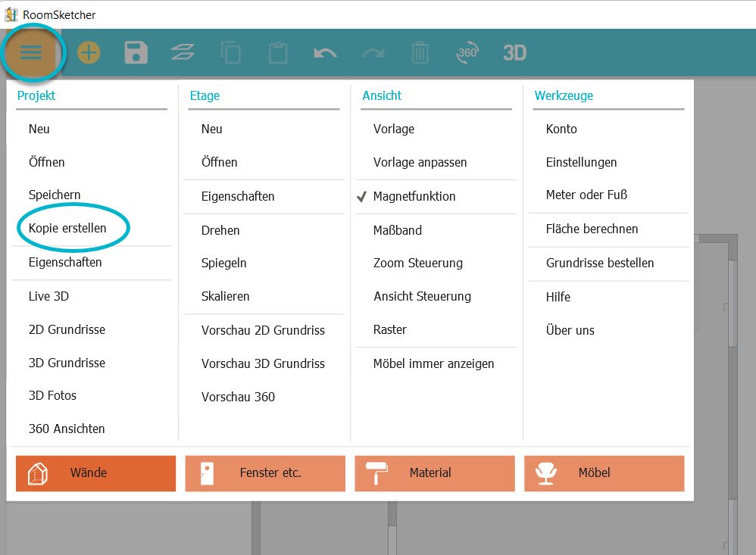The image size is (756, 555).
Task: Click the floppy disk save icon
Action: click(x=136, y=52)
